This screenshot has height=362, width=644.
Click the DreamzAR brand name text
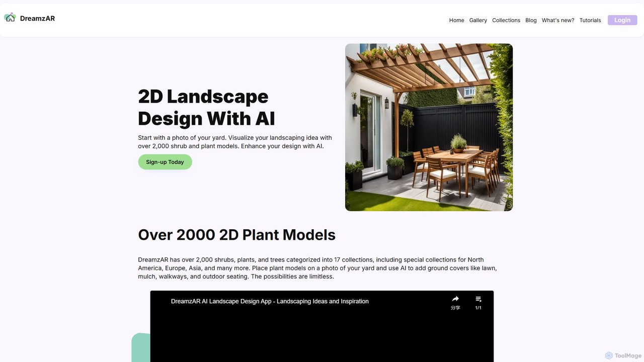37,18
